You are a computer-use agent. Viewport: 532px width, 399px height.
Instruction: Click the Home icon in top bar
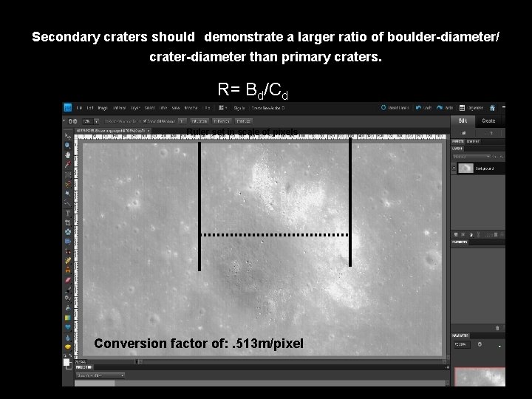492,108
